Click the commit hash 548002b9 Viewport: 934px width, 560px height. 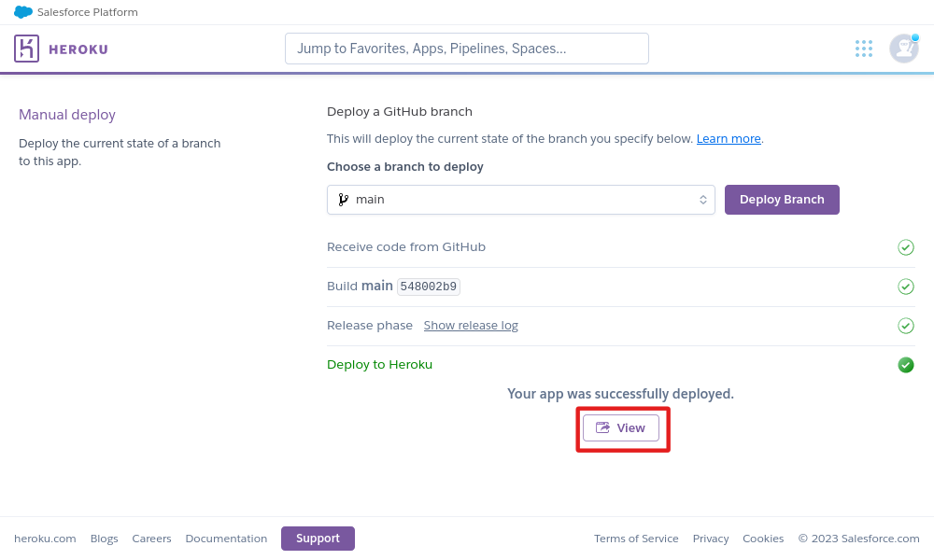click(x=429, y=287)
